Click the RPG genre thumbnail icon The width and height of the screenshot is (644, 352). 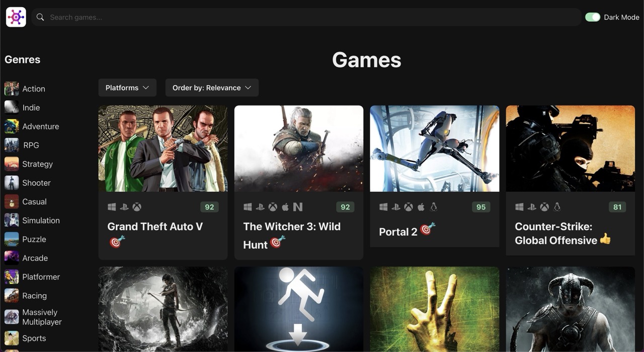point(12,145)
